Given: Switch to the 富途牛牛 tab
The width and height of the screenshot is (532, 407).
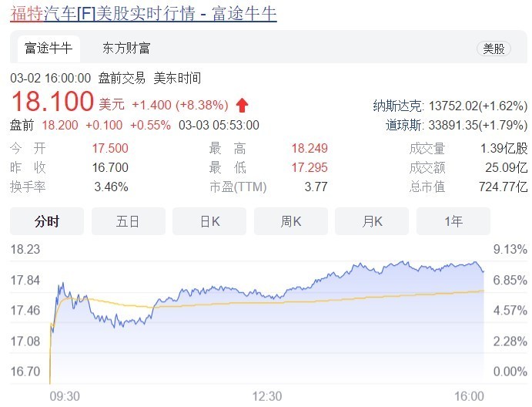Looking at the screenshot, I should [x=49, y=48].
